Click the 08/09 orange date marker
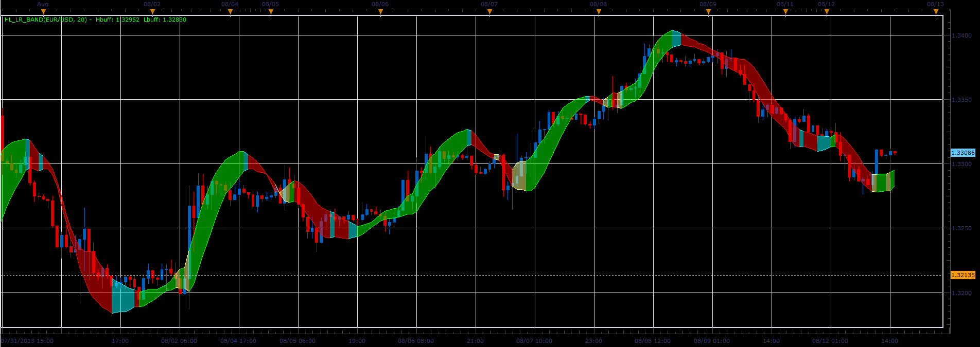Screen dimensions: 980x347 (x=708, y=11)
